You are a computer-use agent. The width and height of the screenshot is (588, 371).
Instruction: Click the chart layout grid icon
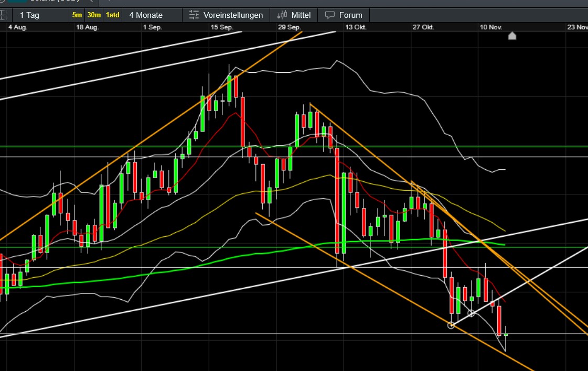coord(3,15)
